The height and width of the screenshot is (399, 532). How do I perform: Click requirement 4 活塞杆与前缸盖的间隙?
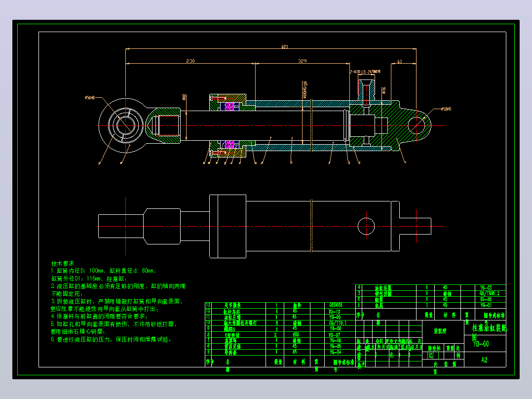coord(99,316)
